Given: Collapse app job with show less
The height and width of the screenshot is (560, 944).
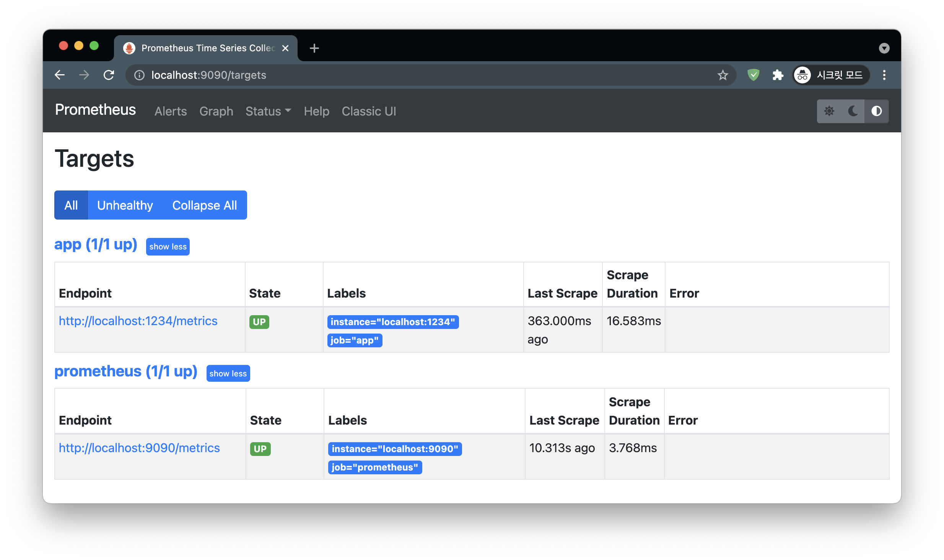Looking at the screenshot, I should point(168,247).
